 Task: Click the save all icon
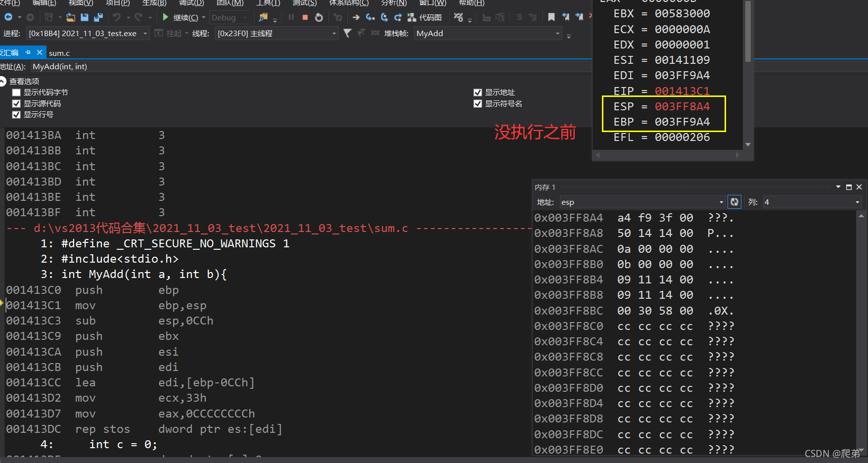coord(98,17)
